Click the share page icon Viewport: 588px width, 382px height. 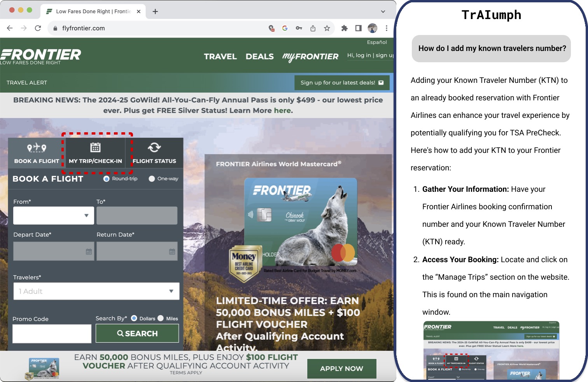tap(313, 28)
